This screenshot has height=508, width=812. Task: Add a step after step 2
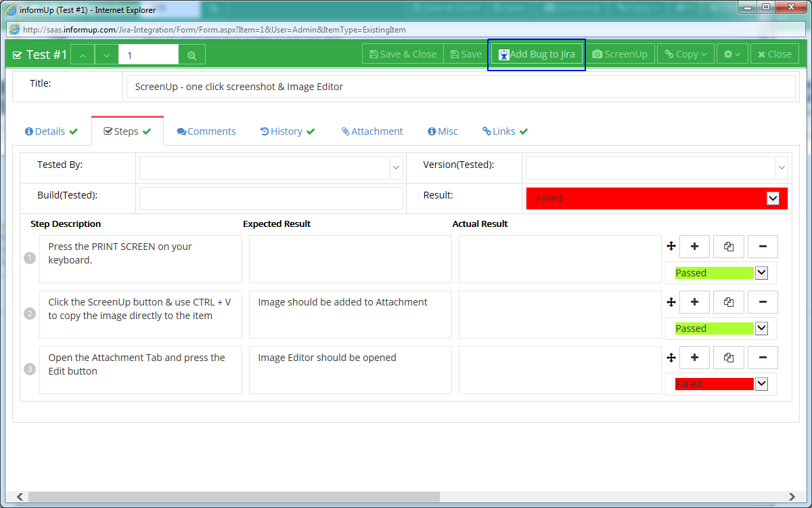pos(694,302)
